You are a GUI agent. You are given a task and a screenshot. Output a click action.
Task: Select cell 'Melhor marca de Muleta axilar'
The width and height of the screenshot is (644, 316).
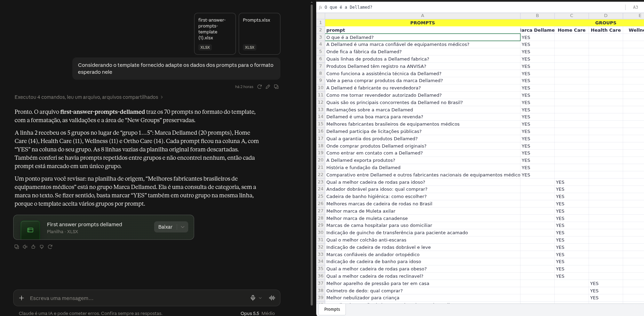click(x=422, y=211)
